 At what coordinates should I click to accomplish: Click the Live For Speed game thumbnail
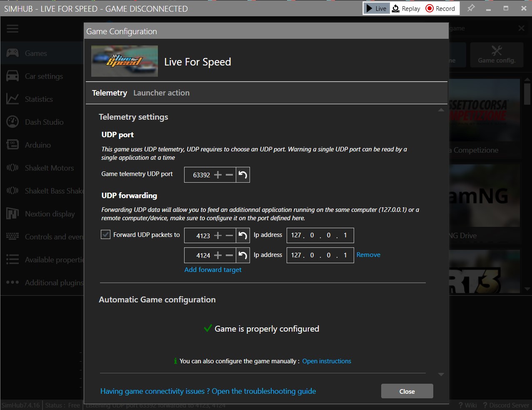pyautogui.click(x=125, y=61)
